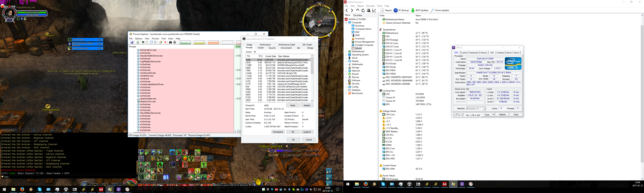
Task: Switch to GPU Graph tab in properties
Action: coord(307,45)
